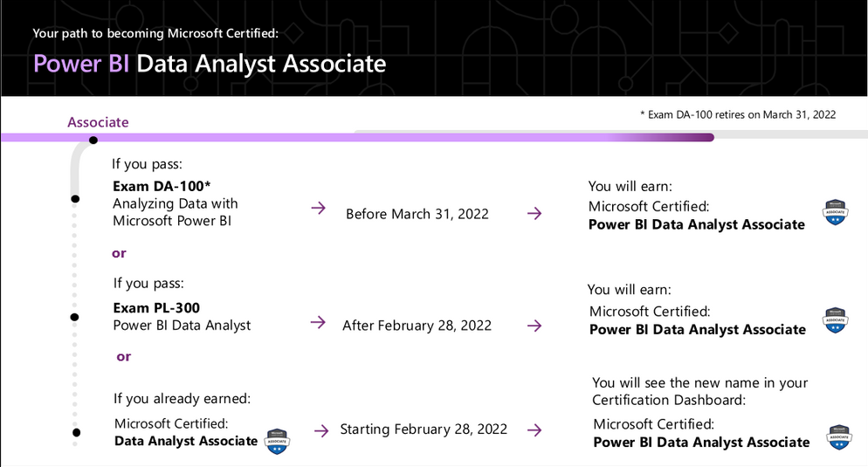Click arrow after 'Before March 31, 2022'

click(534, 213)
